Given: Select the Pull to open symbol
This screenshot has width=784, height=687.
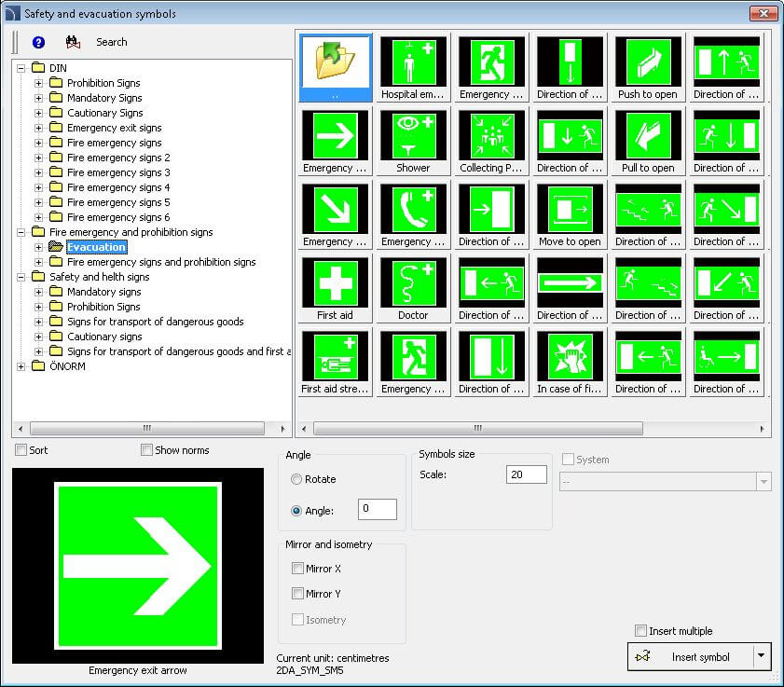Looking at the screenshot, I should pyautogui.click(x=647, y=135).
